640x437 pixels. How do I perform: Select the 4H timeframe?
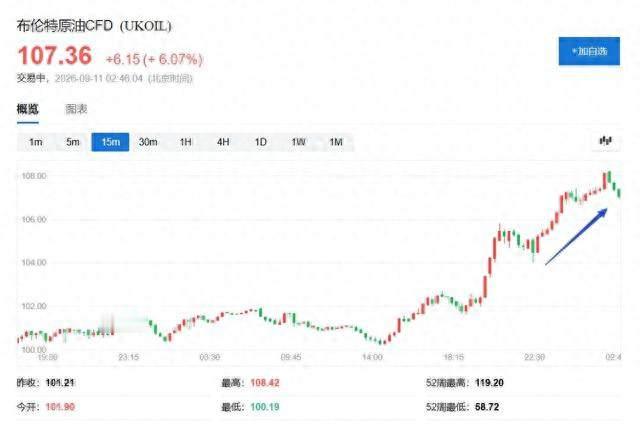(223, 142)
